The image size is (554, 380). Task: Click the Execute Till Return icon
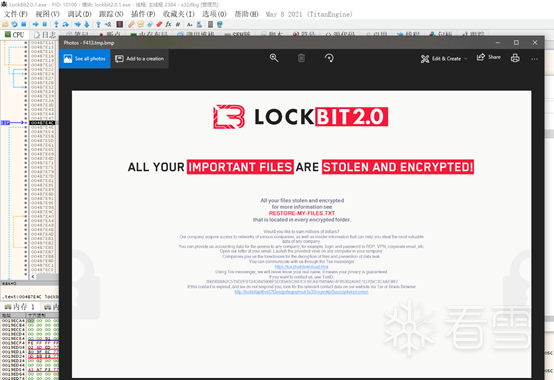(98, 24)
